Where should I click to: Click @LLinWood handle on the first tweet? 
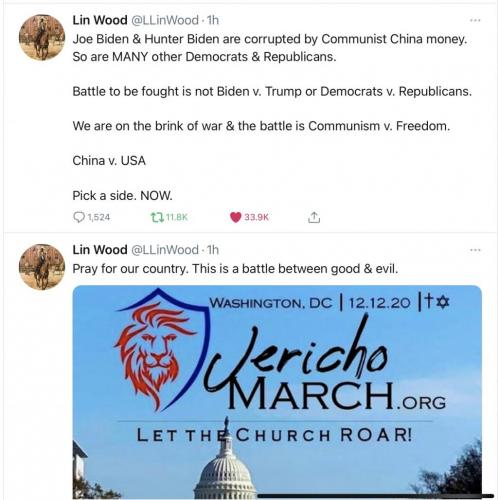(x=165, y=20)
